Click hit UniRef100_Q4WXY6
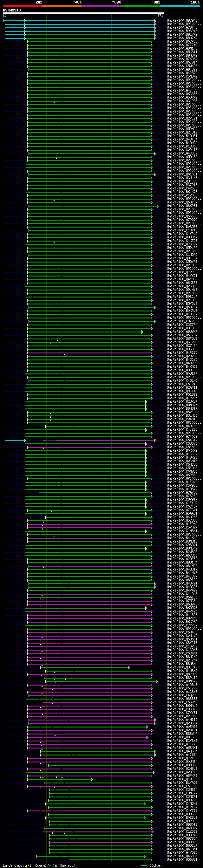Viewport: 203px width, 868px height. click(182, 458)
